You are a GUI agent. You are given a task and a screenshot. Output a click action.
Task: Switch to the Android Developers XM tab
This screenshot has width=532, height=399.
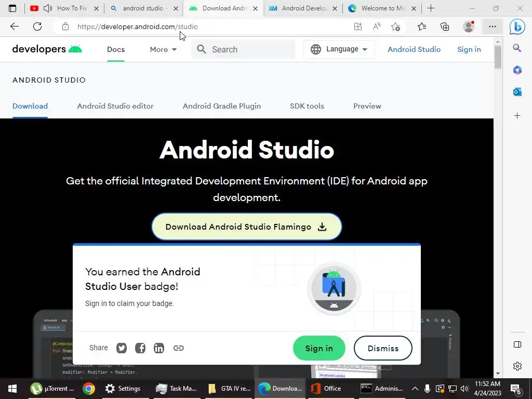pos(302,8)
